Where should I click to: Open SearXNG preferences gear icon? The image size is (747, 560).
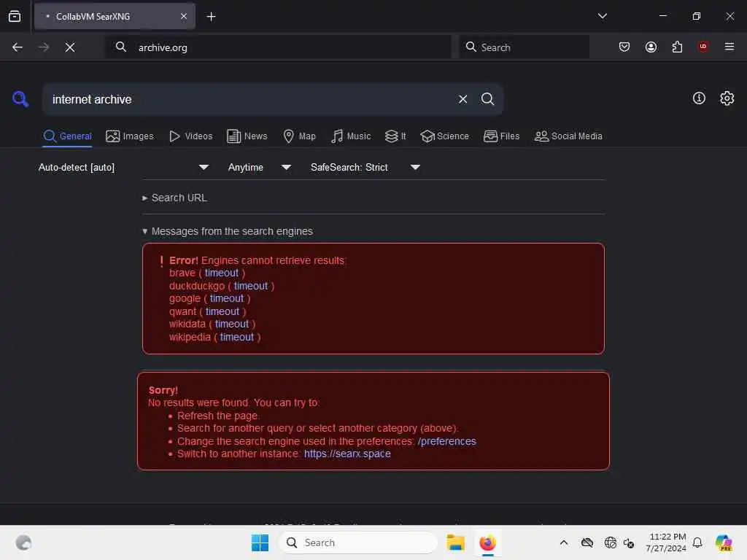727,98
